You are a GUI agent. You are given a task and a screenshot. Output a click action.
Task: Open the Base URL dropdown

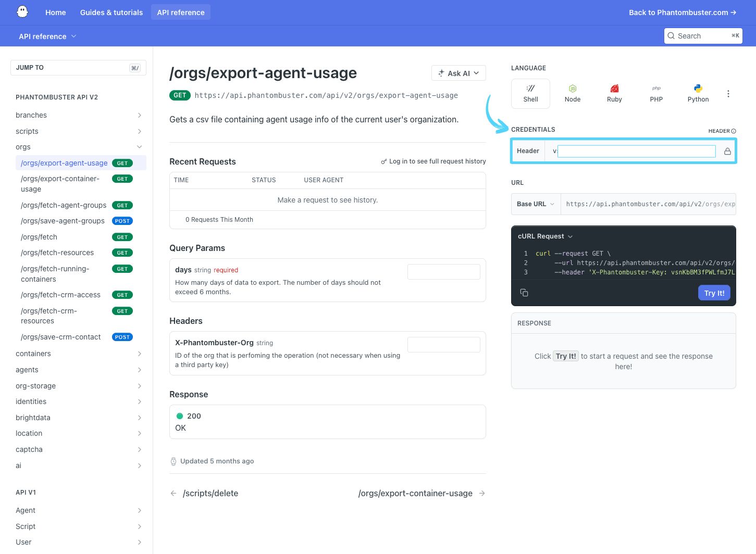536,204
